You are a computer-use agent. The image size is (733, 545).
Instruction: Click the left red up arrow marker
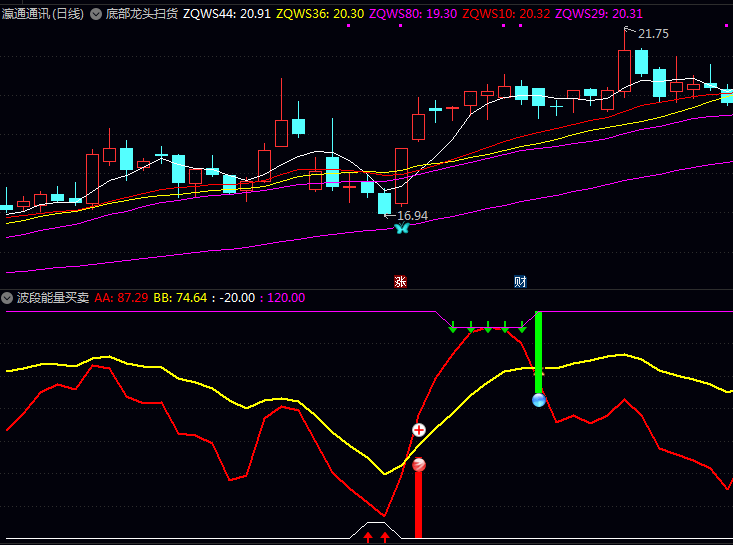[368, 537]
